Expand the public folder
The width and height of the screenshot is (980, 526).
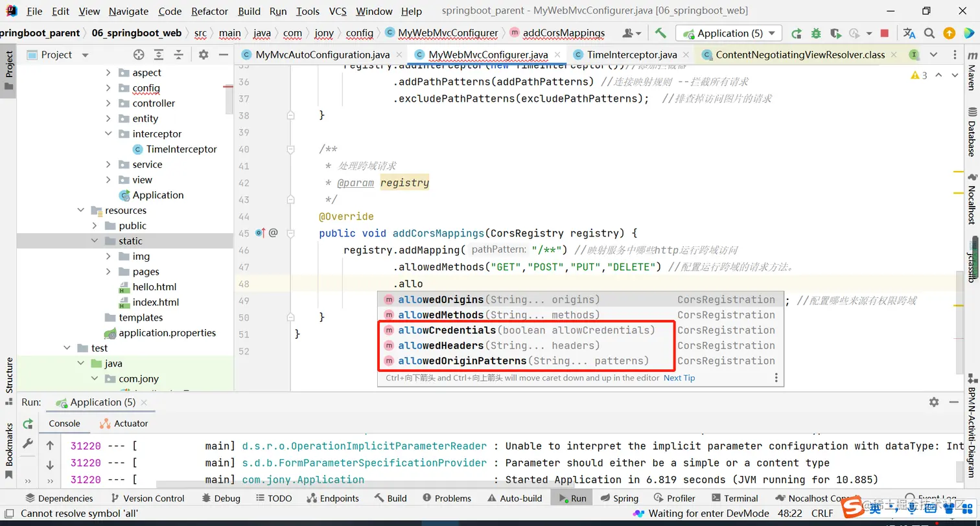[x=95, y=225]
